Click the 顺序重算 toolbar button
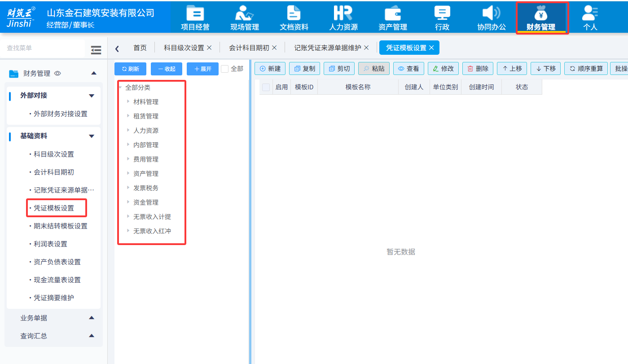The width and height of the screenshot is (628, 364). click(x=586, y=69)
